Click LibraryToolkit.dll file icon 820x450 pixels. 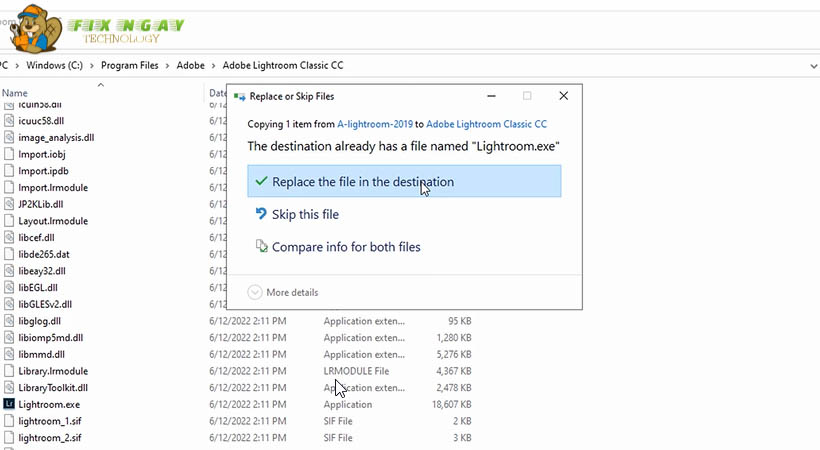(x=8, y=387)
